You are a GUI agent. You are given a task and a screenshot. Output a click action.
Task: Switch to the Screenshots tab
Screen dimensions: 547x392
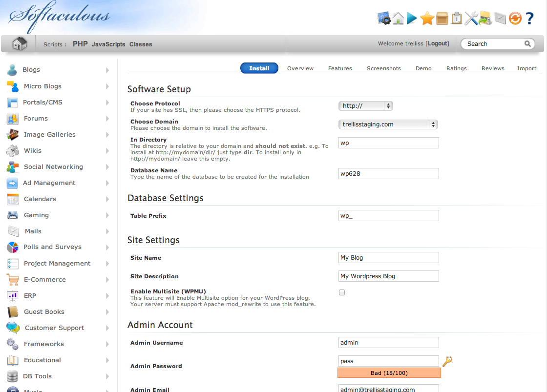(x=383, y=68)
